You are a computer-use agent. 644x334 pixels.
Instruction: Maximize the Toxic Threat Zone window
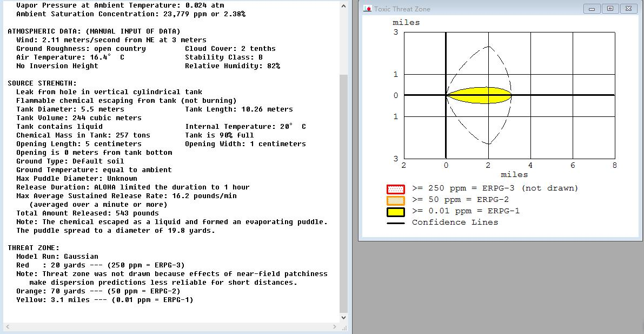point(610,9)
